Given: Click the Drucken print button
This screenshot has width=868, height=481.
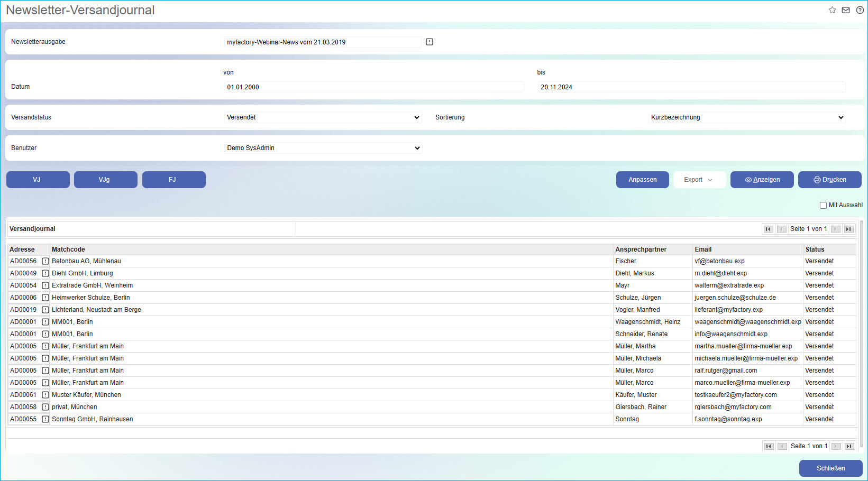Looking at the screenshot, I should (829, 180).
